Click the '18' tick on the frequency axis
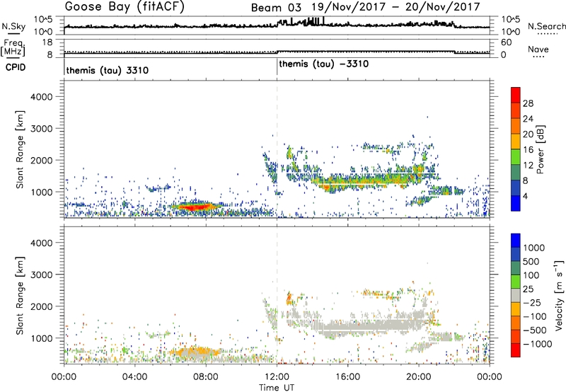Viewport: 566px width, 392px height. coord(47,42)
